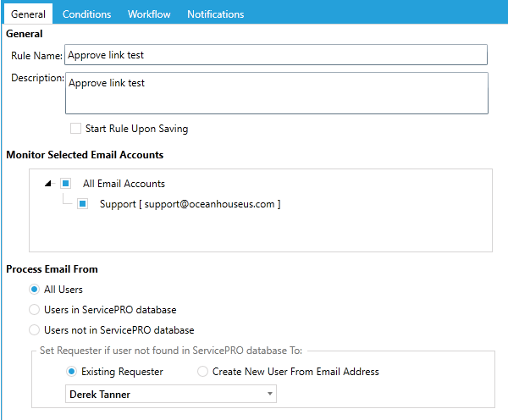508x420 pixels.
Task: Go to the Notifications tab
Action: [x=215, y=14]
